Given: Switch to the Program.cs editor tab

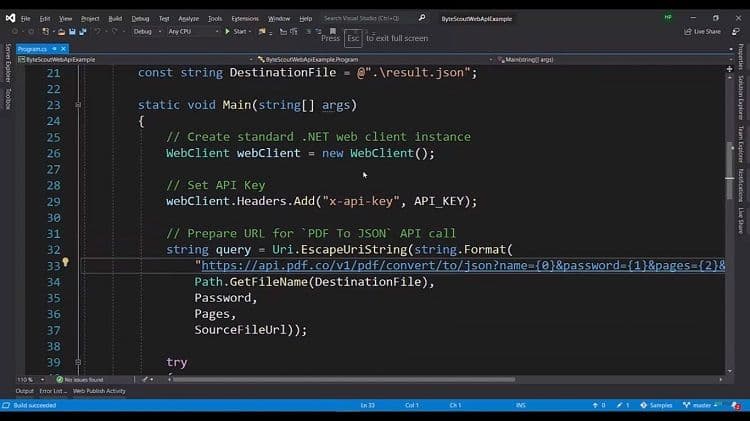Looking at the screenshot, I should (x=33, y=48).
